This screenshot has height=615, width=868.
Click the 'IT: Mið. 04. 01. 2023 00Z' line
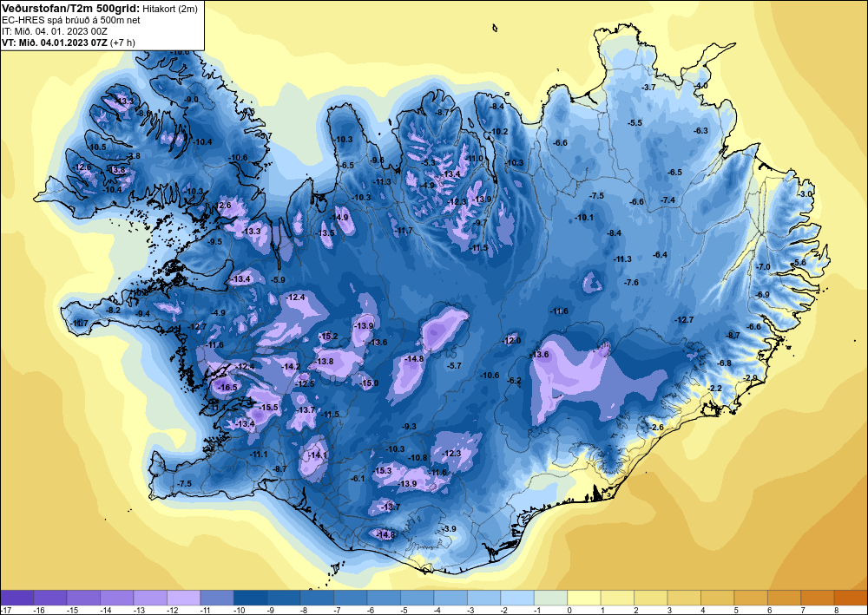pyautogui.click(x=55, y=31)
